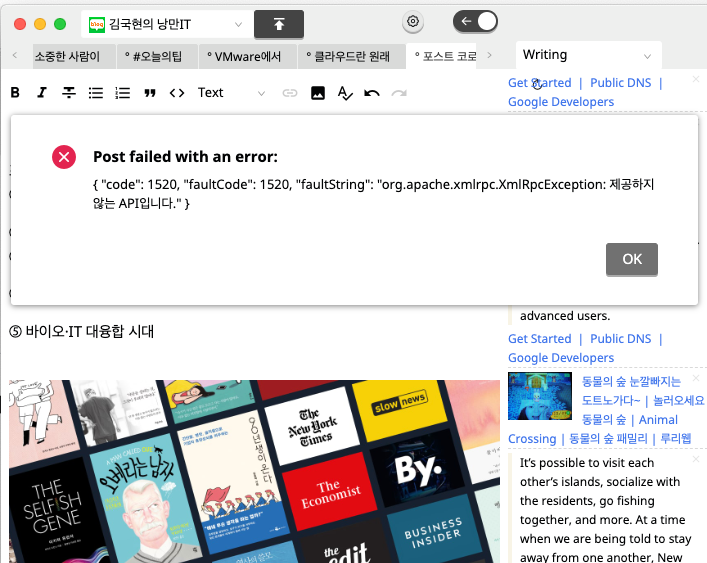Toggle bold formatting
This screenshot has width=707, height=563.
(x=15, y=93)
